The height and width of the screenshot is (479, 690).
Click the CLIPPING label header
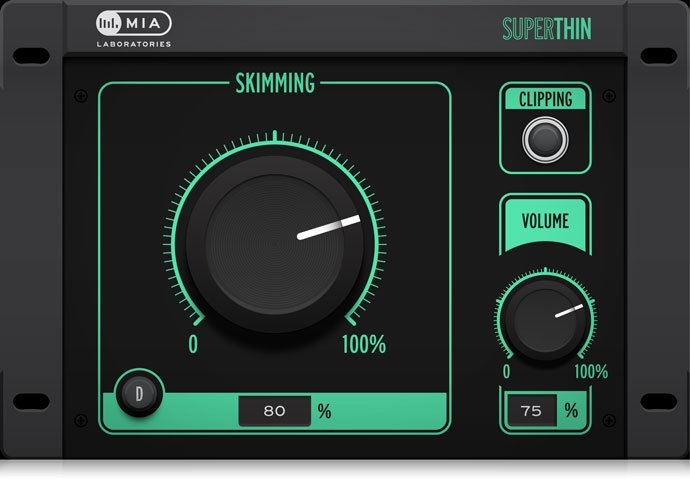pyautogui.click(x=545, y=99)
